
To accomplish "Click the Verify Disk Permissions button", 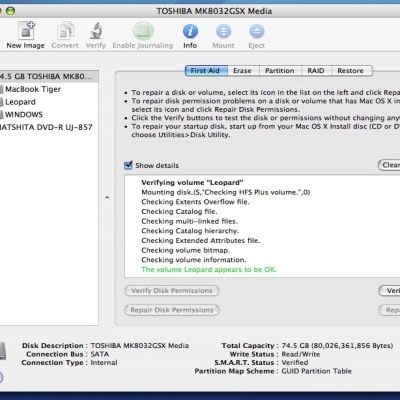I will click(x=172, y=291).
